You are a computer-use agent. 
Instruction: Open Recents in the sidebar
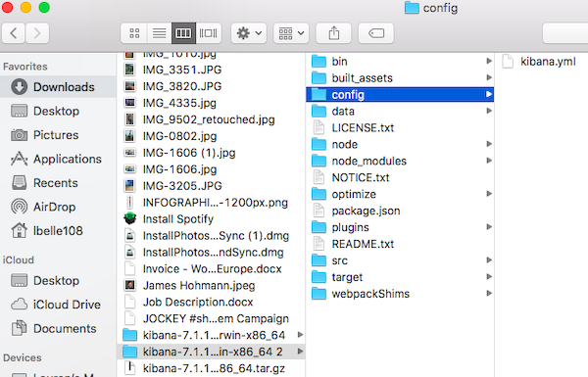click(58, 183)
